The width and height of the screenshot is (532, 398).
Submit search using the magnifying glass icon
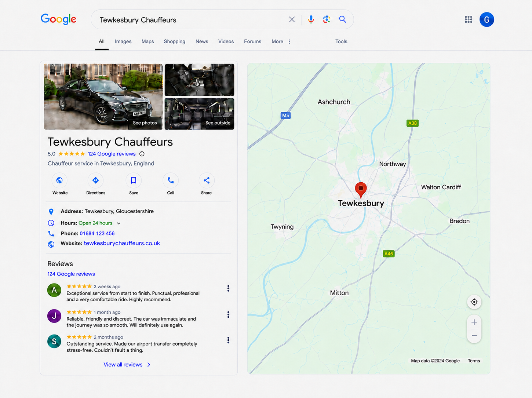point(343,19)
